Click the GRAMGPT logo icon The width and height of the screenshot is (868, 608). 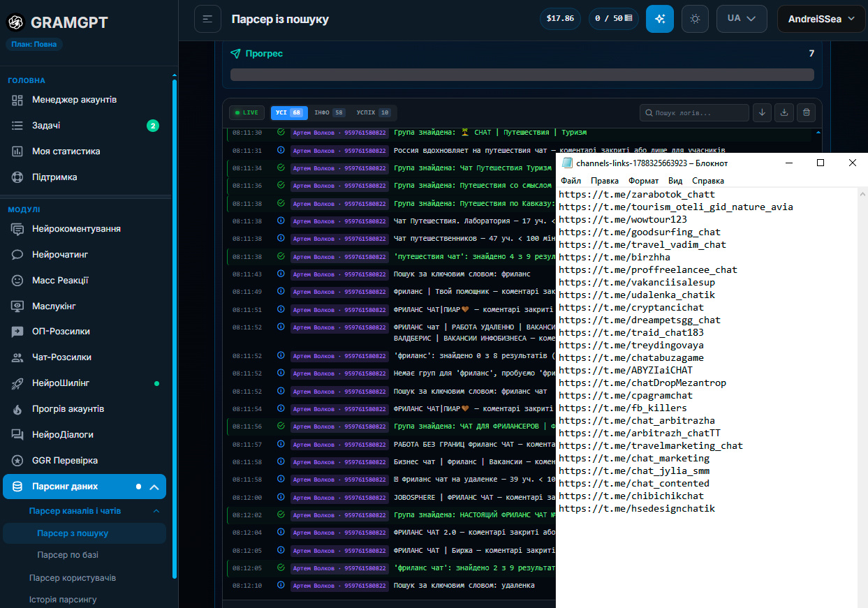pos(15,22)
